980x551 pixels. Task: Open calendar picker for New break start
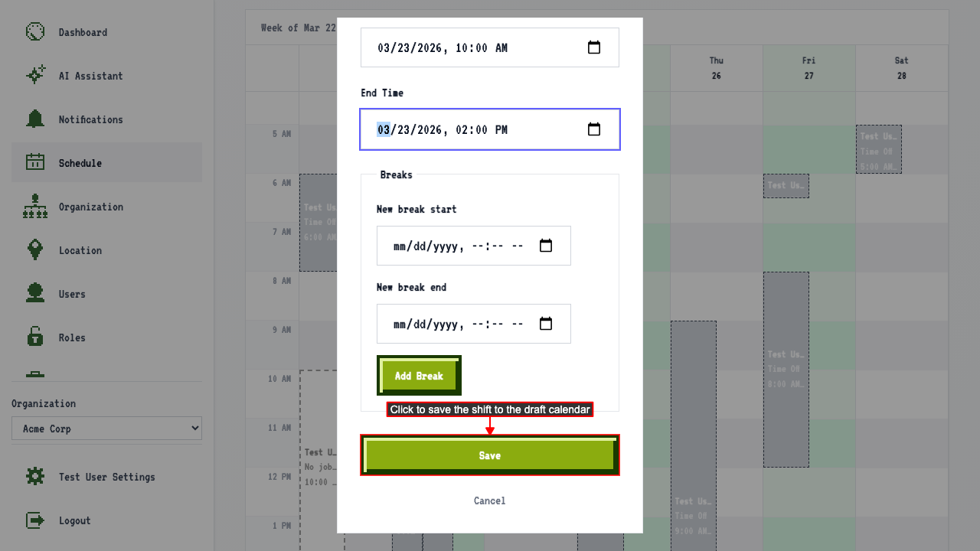click(546, 246)
